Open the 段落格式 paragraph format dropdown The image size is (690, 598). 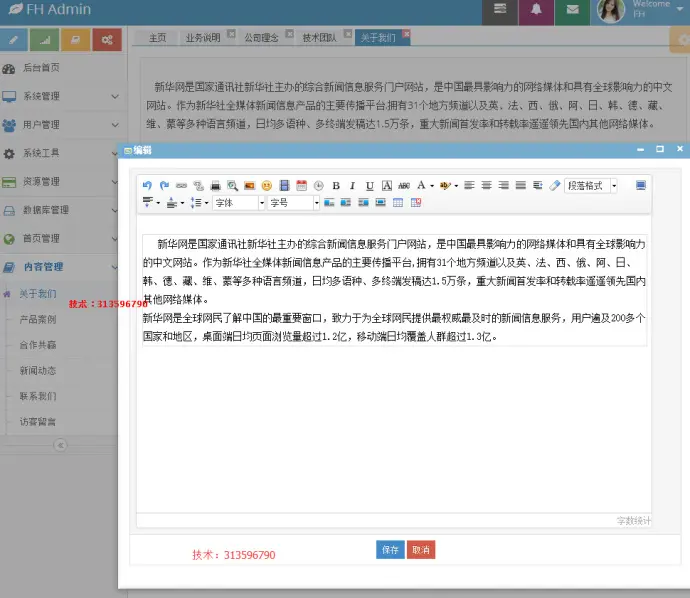[591, 186]
